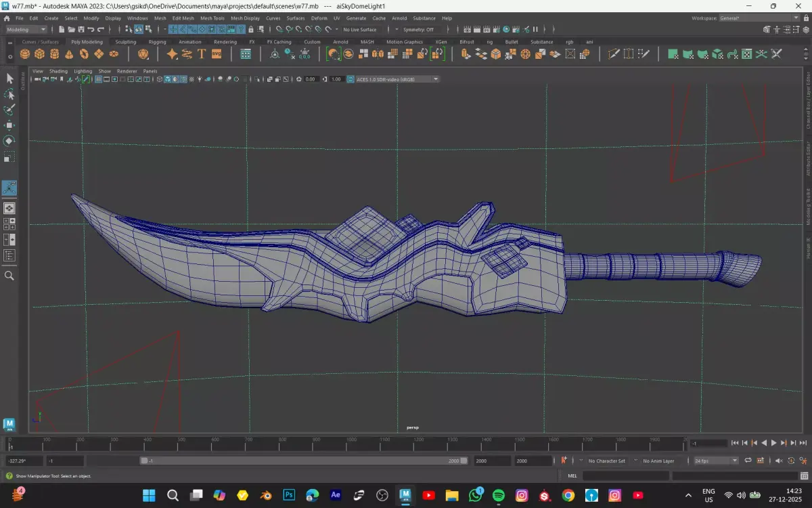This screenshot has height=508, width=812.
Task: Click the MEL command language label
Action: pos(572,476)
